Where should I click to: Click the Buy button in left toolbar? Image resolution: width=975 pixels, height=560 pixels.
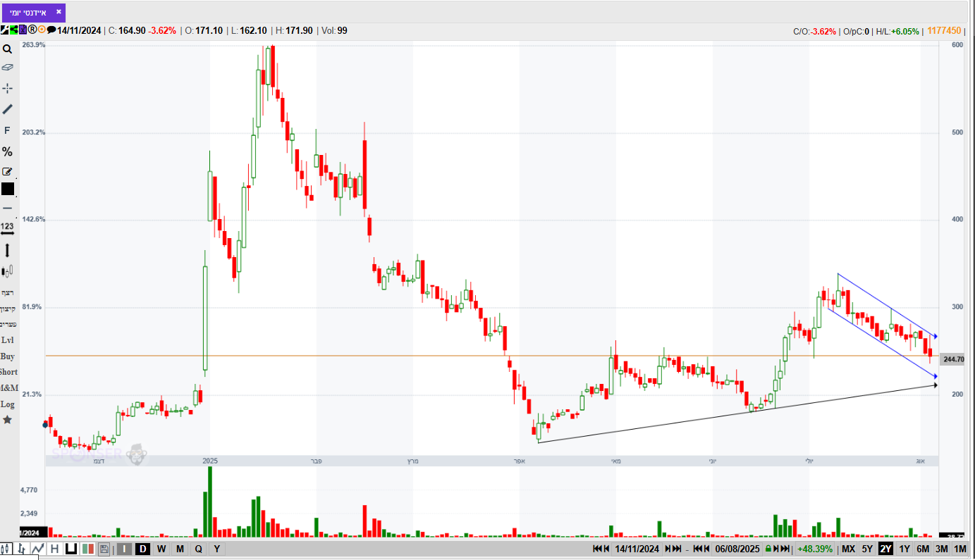(x=7, y=356)
